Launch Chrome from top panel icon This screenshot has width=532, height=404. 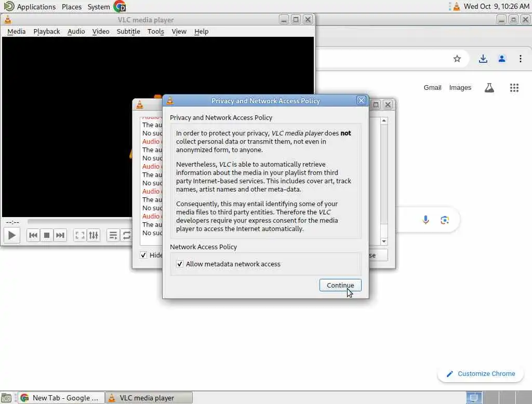pyautogui.click(x=119, y=6)
